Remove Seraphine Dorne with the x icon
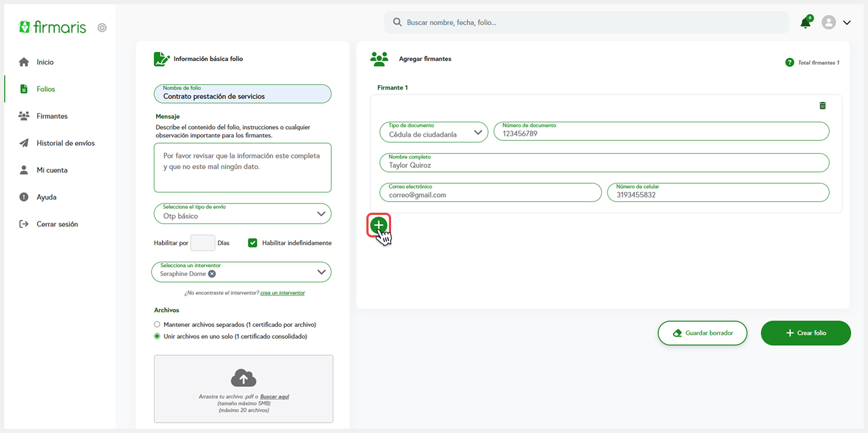 tap(212, 274)
